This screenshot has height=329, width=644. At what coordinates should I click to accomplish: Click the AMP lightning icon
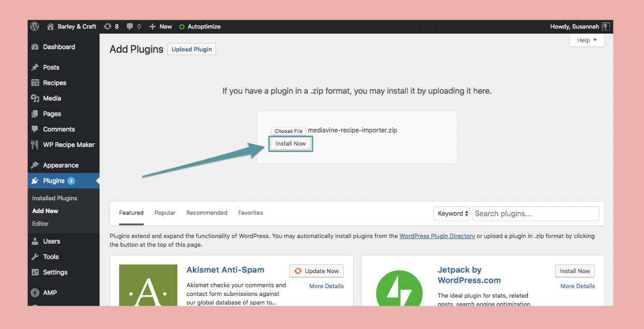pos(35,293)
